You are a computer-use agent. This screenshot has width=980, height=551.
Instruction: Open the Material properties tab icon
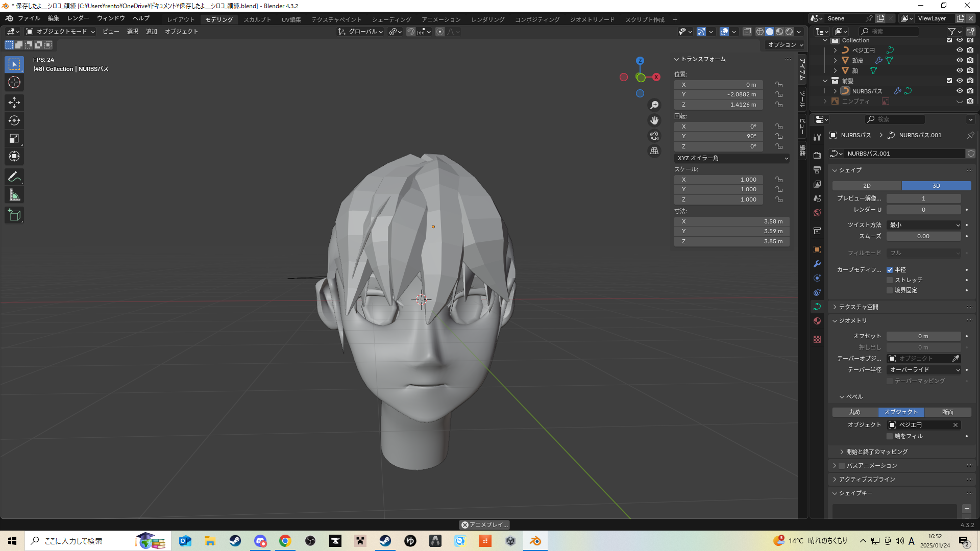pyautogui.click(x=817, y=321)
